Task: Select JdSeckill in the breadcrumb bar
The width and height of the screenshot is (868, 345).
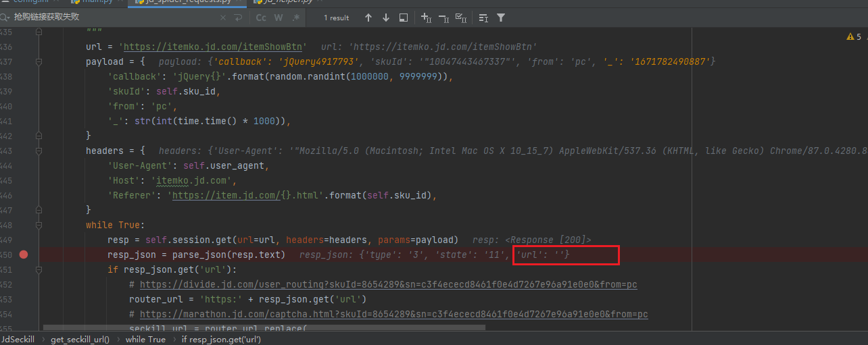Action: [18, 339]
